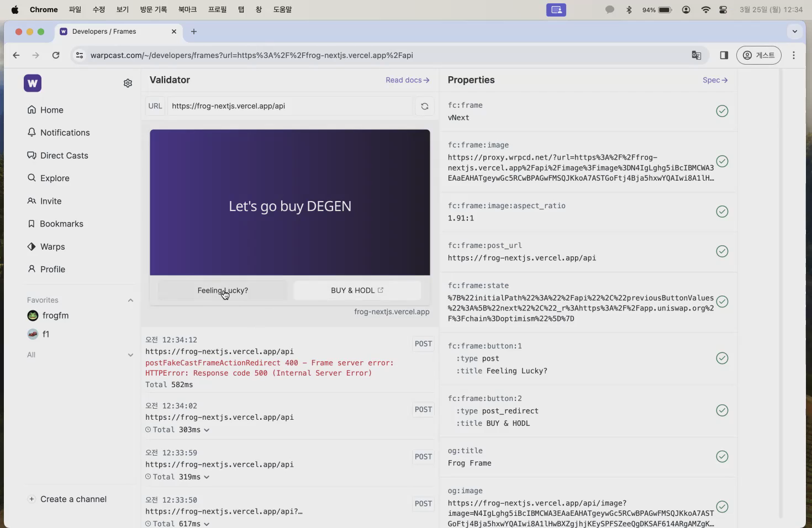Go back with the browser back arrow
The image size is (812, 528).
(16, 55)
